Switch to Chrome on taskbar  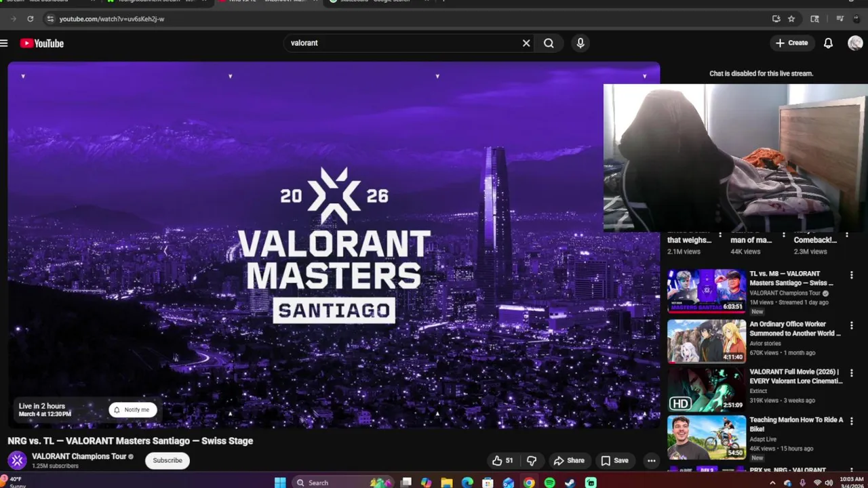(x=529, y=483)
